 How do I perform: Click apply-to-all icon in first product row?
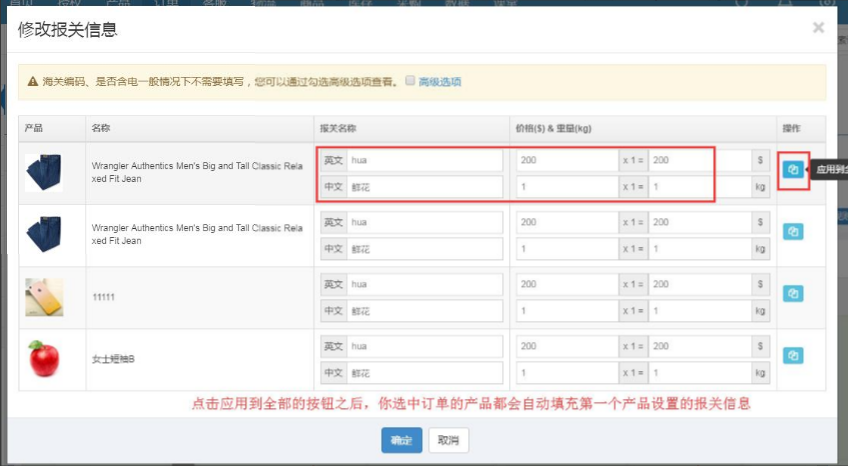click(x=792, y=170)
